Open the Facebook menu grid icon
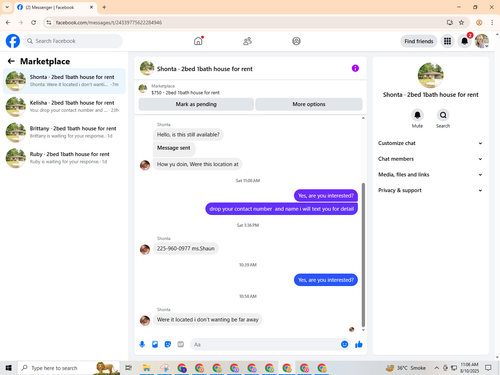Screen dimensions: 500x375 447,41
